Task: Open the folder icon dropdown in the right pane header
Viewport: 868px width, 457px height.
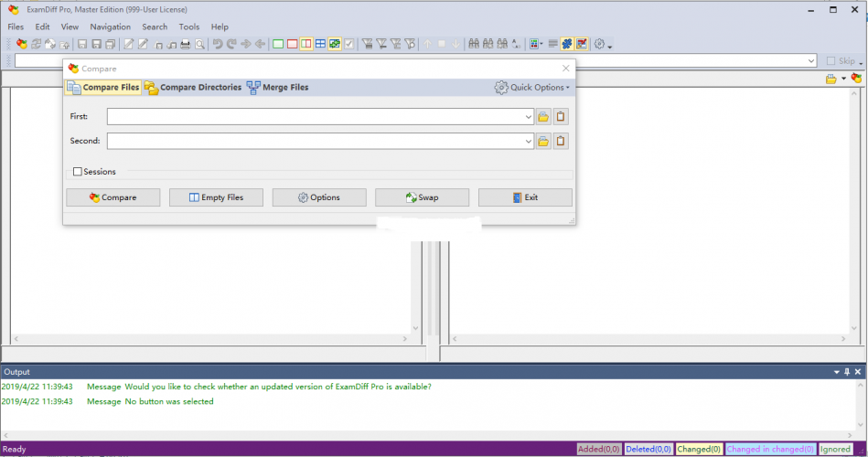Action: coord(843,79)
